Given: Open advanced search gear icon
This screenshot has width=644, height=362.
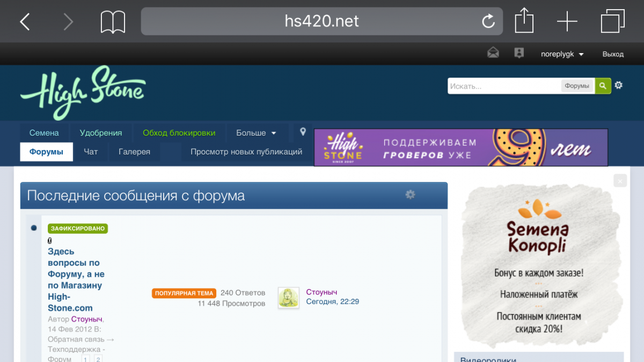Looking at the screenshot, I should [619, 85].
